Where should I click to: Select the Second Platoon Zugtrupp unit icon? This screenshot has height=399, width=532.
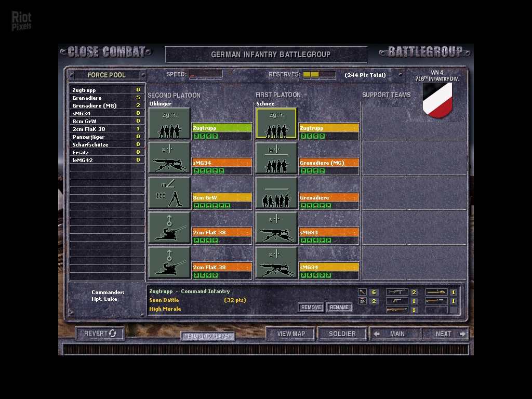[169, 124]
